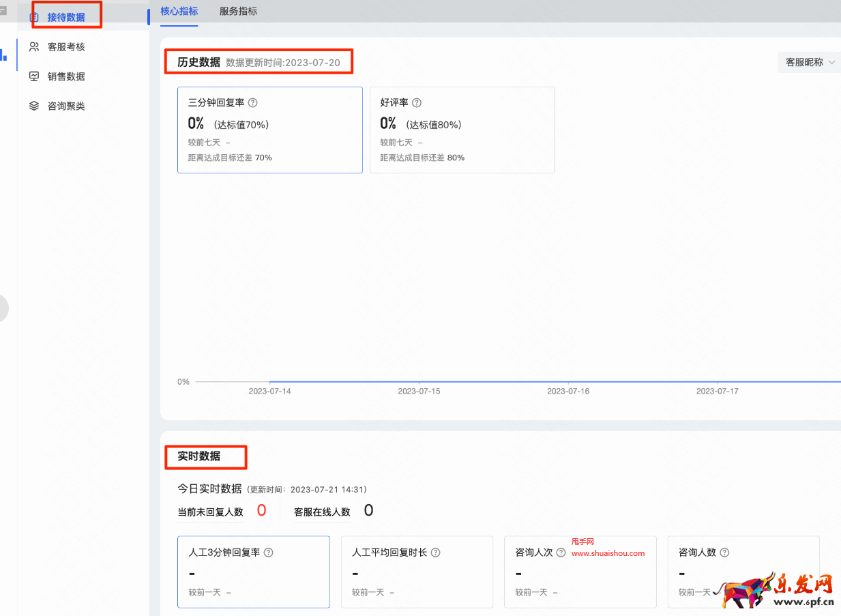Click 距离达成目标还差 80% text
Screen dimensions: 841x616
click(422, 158)
